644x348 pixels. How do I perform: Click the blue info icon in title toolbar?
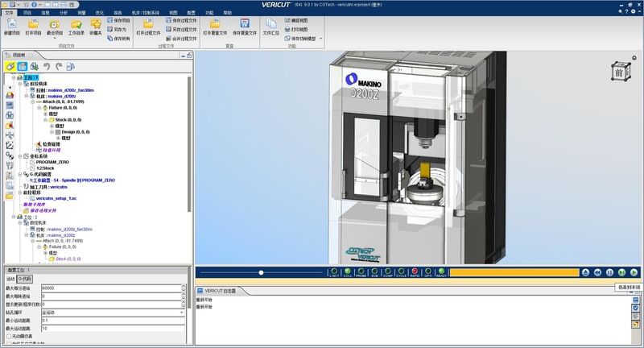pos(34,5)
